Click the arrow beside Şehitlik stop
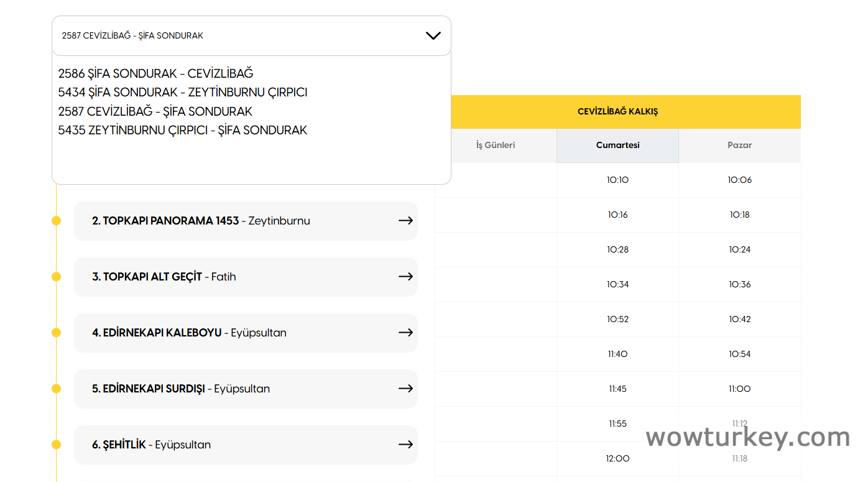 (405, 445)
